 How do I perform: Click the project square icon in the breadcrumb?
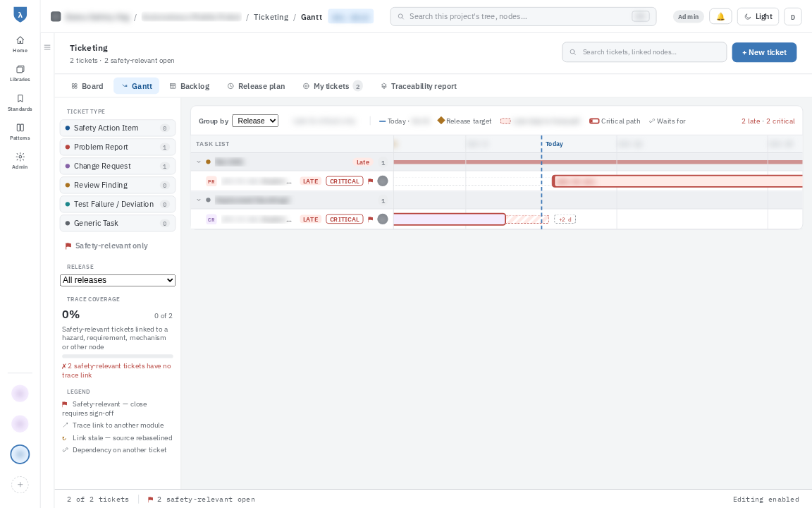pos(56,17)
